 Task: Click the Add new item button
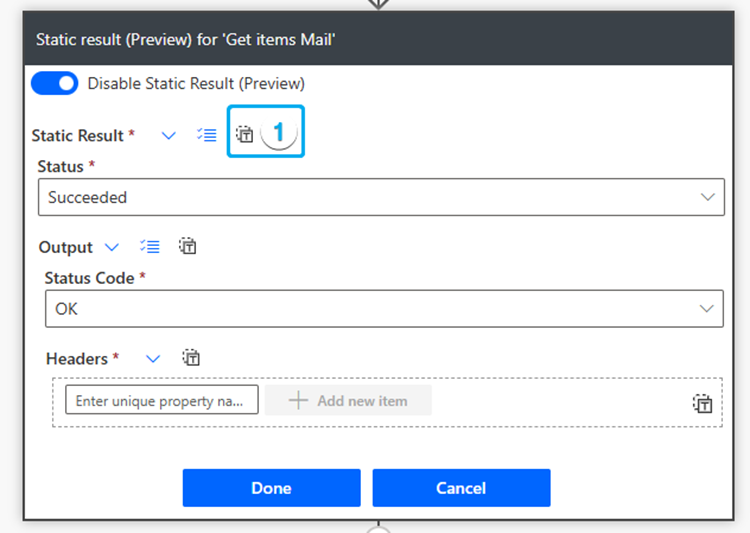coord(348,401)
